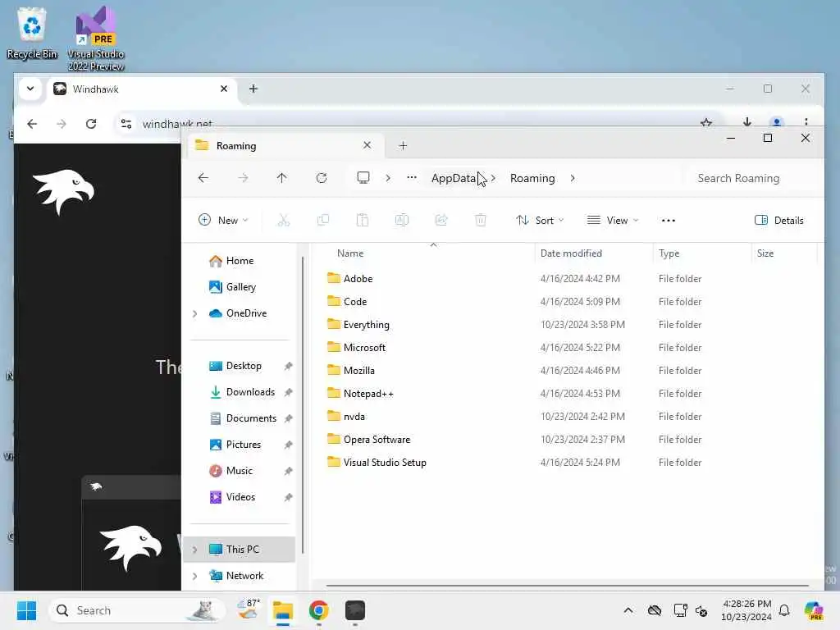Image resolution: width=840 pixels, height=630 pixels.
Task: Click the AppData breadcrumb
Action: 453,178
